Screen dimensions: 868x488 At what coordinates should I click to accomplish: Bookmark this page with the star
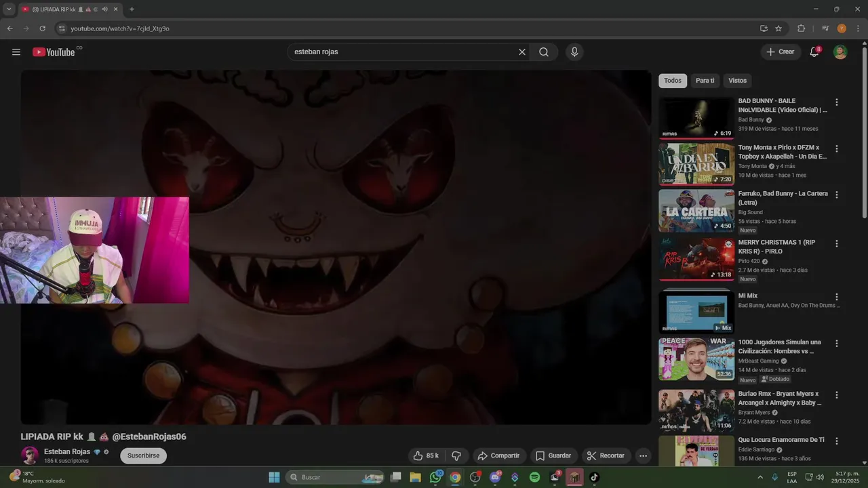click(x=778, y=28)
